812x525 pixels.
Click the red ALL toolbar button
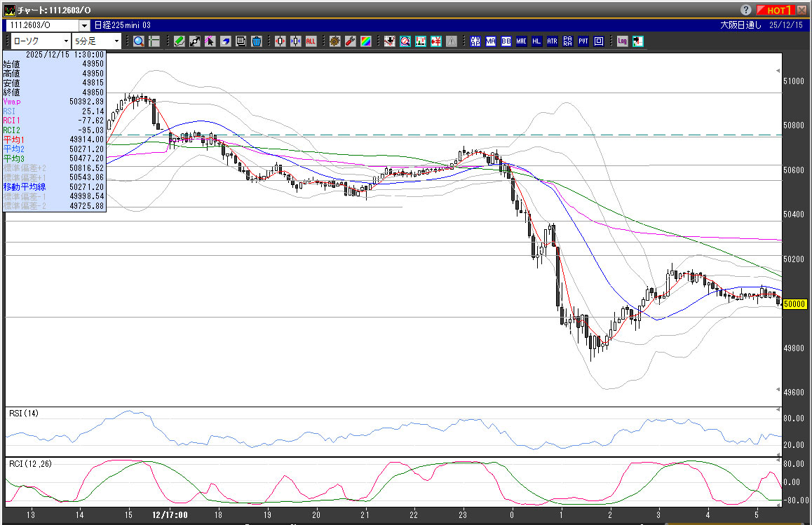click(311, 41)
